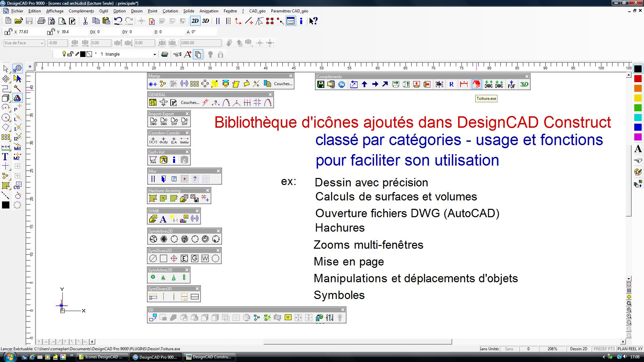Open the DesignCAD Constru... taskbar window
The width and height of the screenshot is (644, 362).
click(210, 357)
